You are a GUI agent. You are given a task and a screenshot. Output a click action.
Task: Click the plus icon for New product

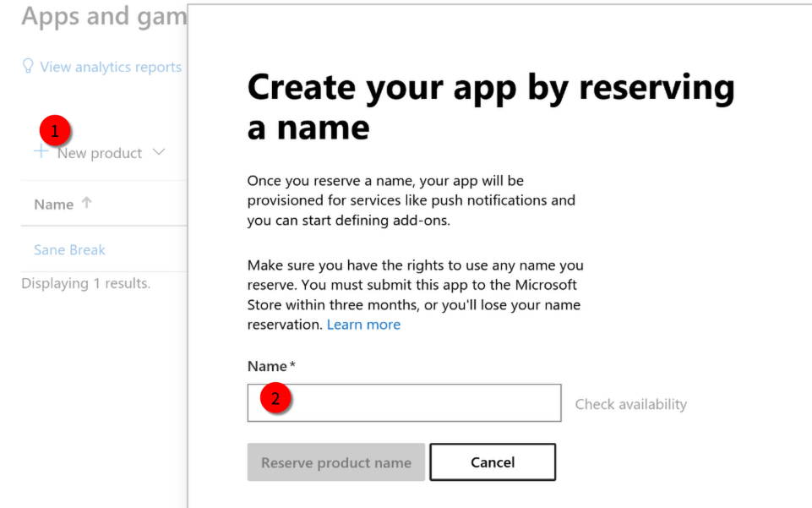pyautogui.click(x=41, y=152)
